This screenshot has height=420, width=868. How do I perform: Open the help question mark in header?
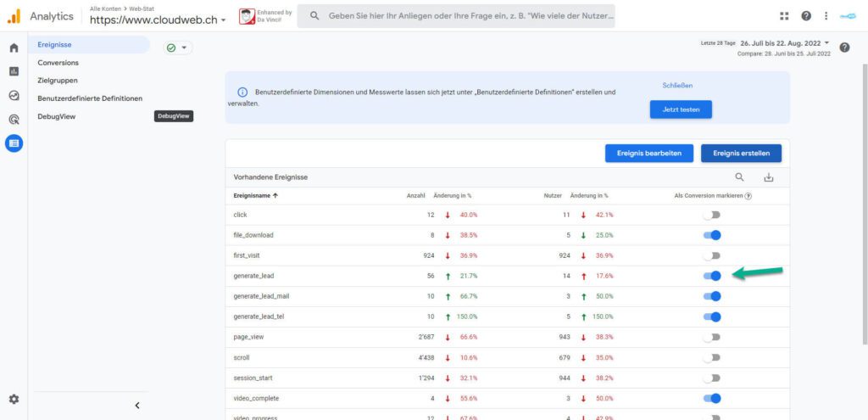[x=806, y=16]
